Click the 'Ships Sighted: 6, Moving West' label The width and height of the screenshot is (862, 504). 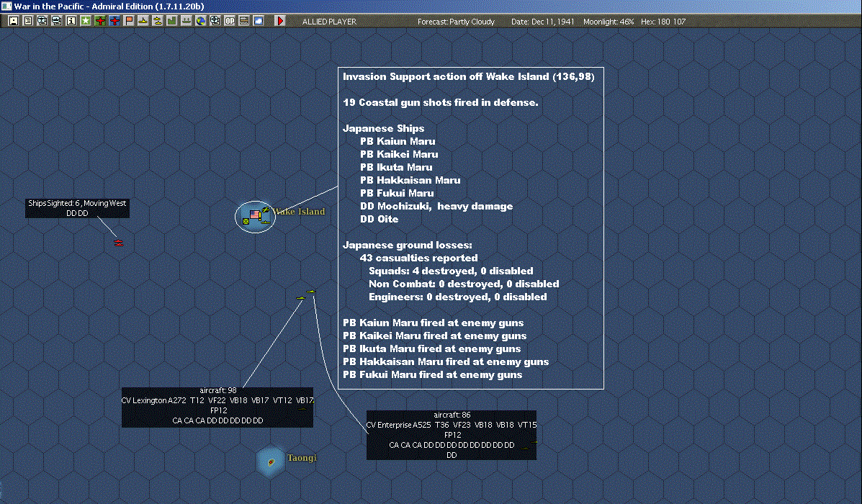click(x=77, y=203)
